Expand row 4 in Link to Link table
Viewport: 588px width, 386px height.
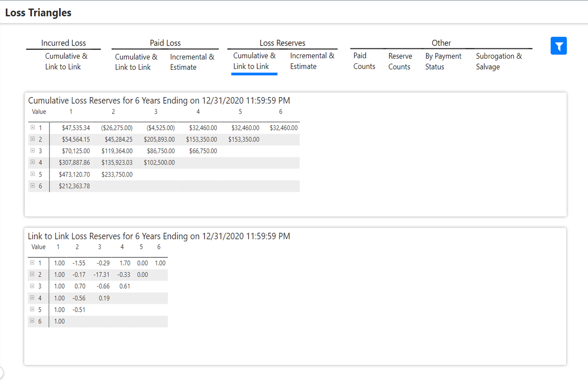(32, 298)
